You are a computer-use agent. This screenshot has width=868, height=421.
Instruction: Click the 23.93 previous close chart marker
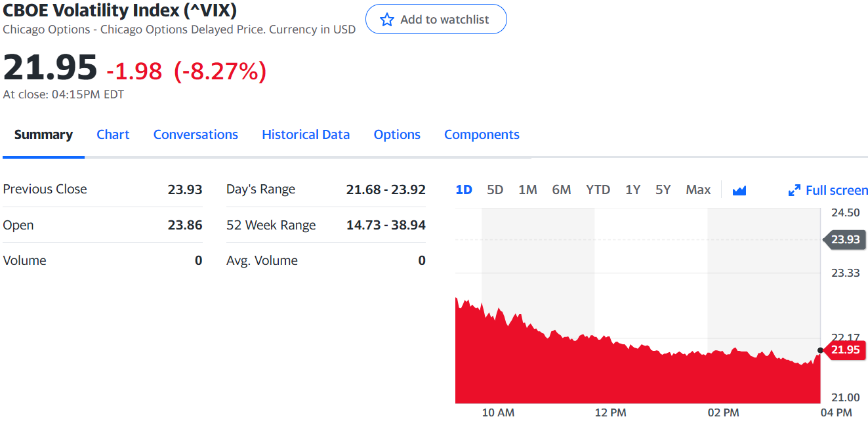tap(844, 239)
